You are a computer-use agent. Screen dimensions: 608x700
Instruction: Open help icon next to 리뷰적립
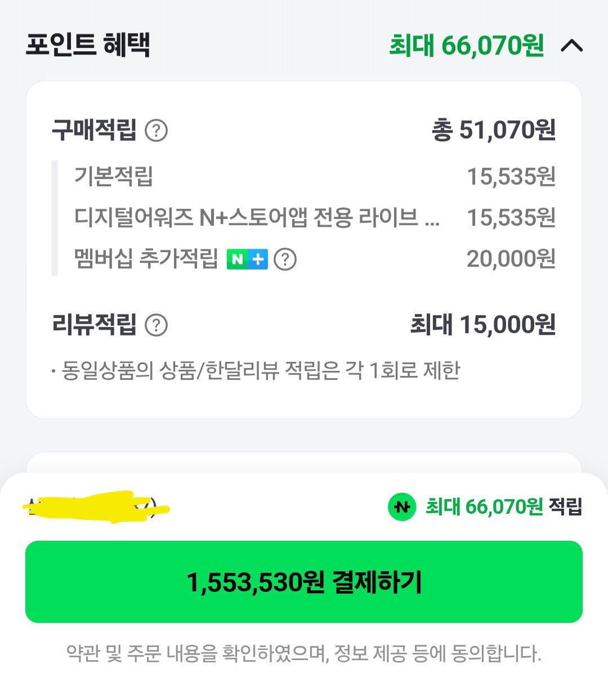tap(157, 325)
